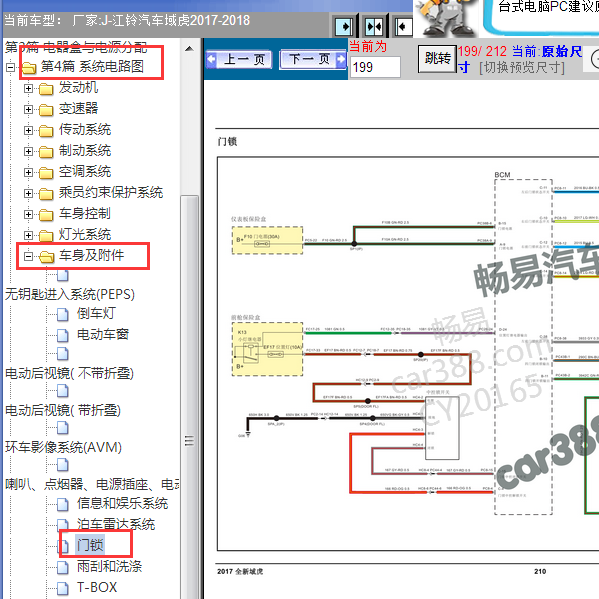Click the tree panel vertical scrollbar thumb
The image size is (599, 599).
(189, 397)
